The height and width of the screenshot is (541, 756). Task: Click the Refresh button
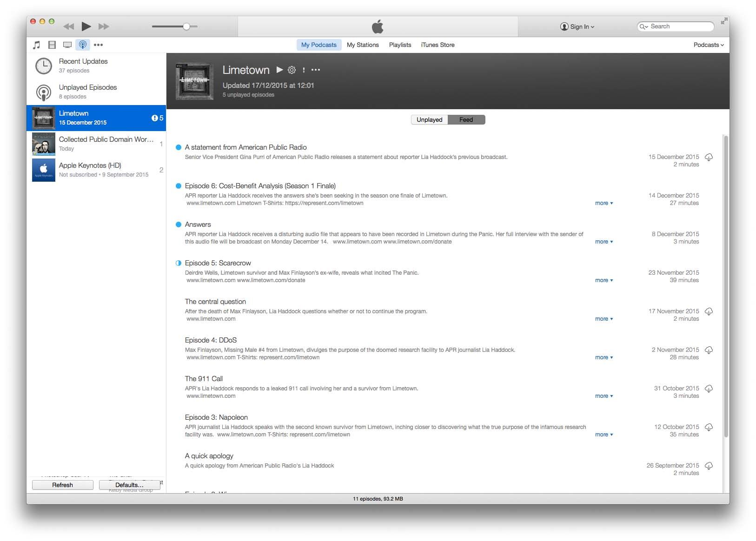(62, 485)
